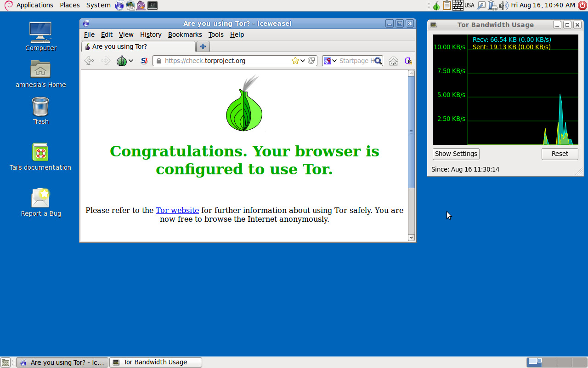Screen dimensions: 588x368
Task: Open the Torbutton dropdown arrow
Action: pos(130,60)
